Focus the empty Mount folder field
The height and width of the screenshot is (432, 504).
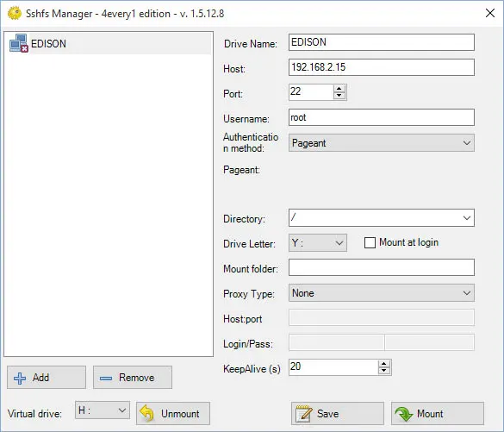click(x=381, y=267)
